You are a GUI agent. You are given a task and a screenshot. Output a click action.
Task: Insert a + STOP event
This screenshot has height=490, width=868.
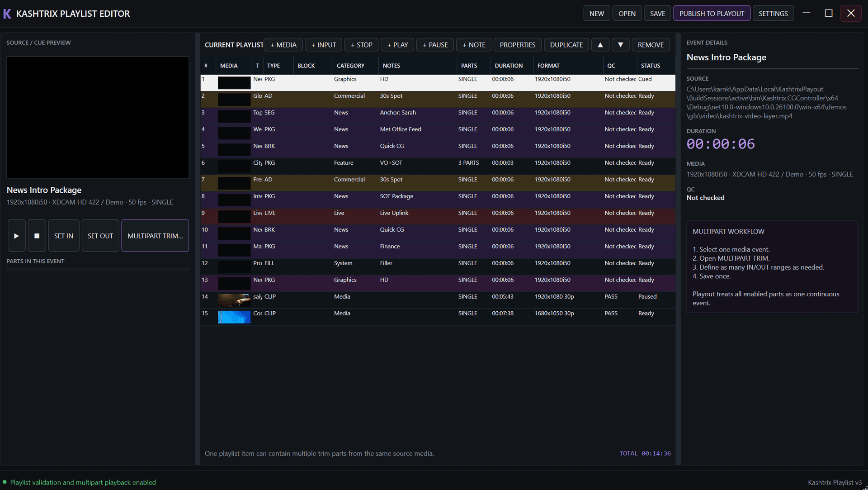(361, 45)
